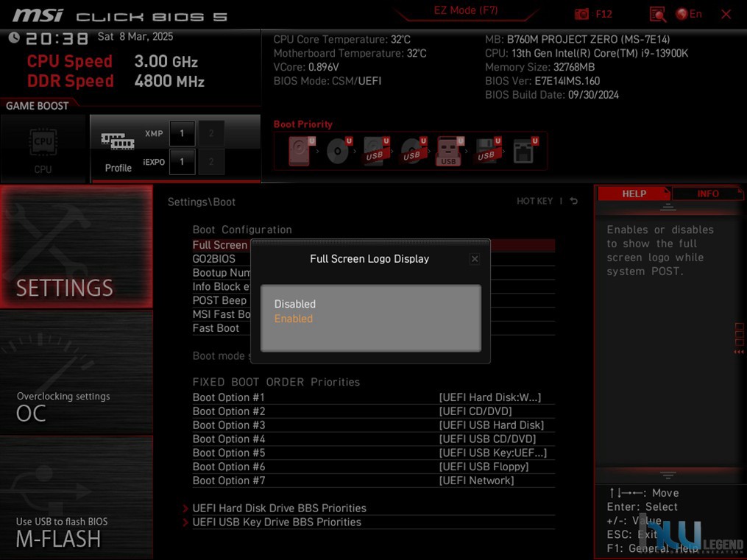This screenshot has height=560, width=747.
Task: Open Boot Option #5 value dropdown
Action: (x=492, y=453)
